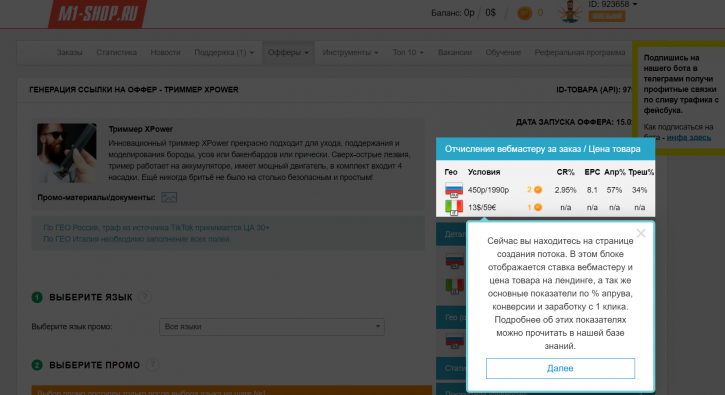Expand the Топ 10 dropdown menu
Viewport: 725px width, 395px height.
[x=408, y=52]
